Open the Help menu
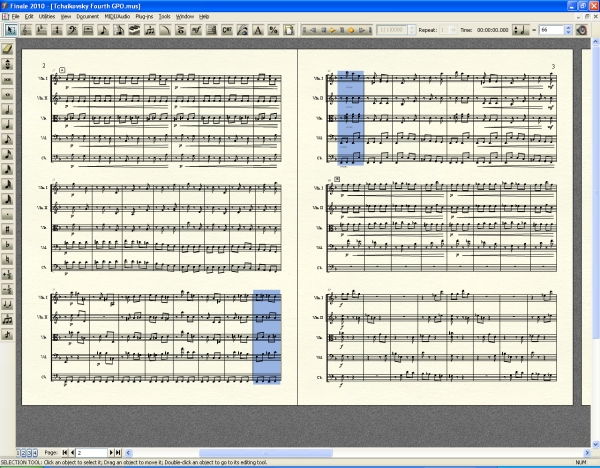This screenshot has height=468, width=600. 204,16
